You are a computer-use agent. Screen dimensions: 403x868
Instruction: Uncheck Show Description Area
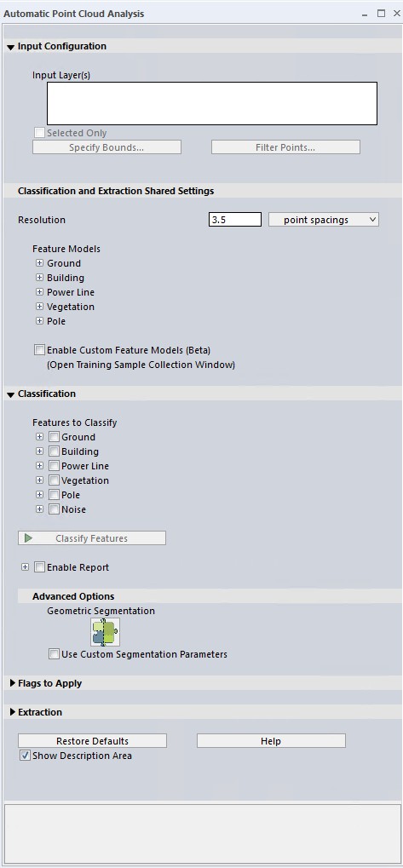(x=25, y=755)
